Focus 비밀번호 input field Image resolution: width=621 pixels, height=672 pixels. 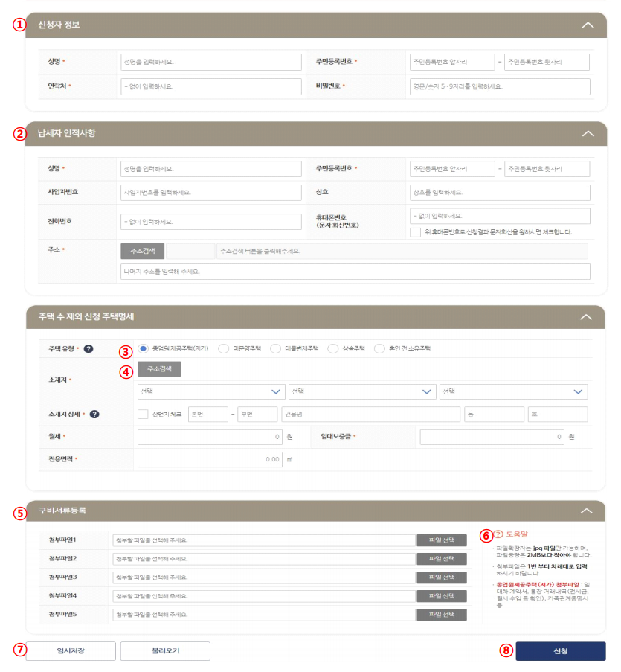(x=500, y=86)
